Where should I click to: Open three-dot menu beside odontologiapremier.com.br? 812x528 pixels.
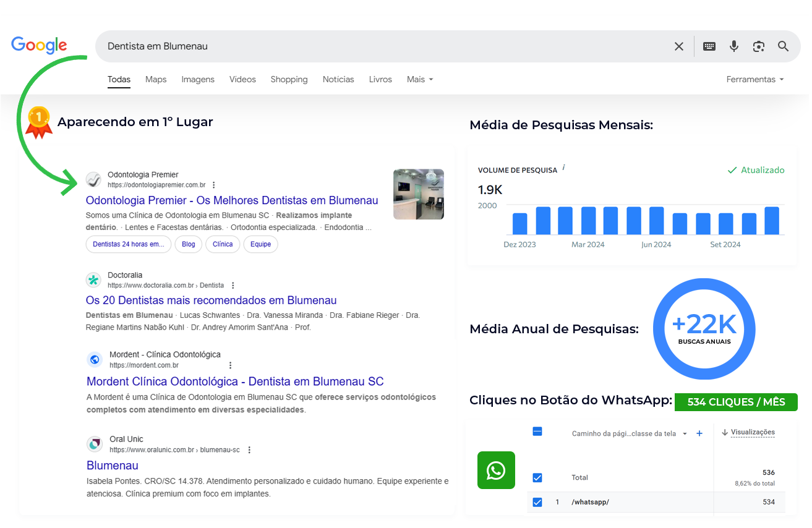(214, 185)
